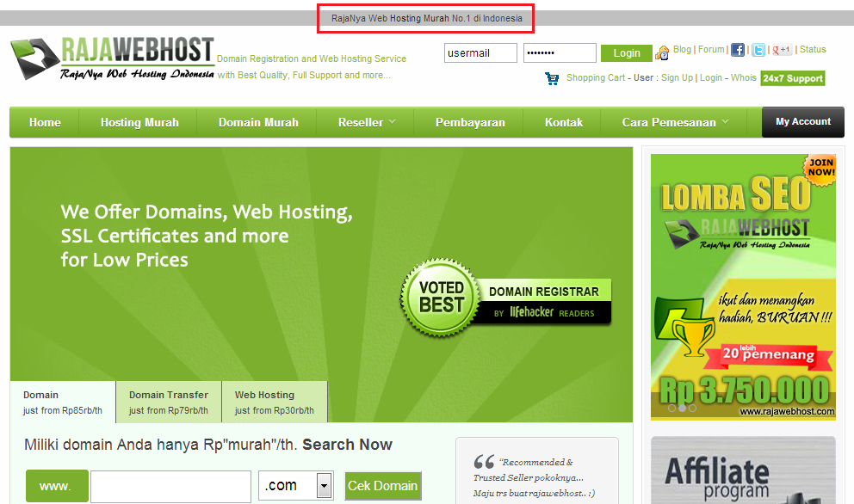Image resolution: width=854 pixels, height=504 pixels.
Task: Open the Hosting Murah menu item
Action: [x=139, y=122]
